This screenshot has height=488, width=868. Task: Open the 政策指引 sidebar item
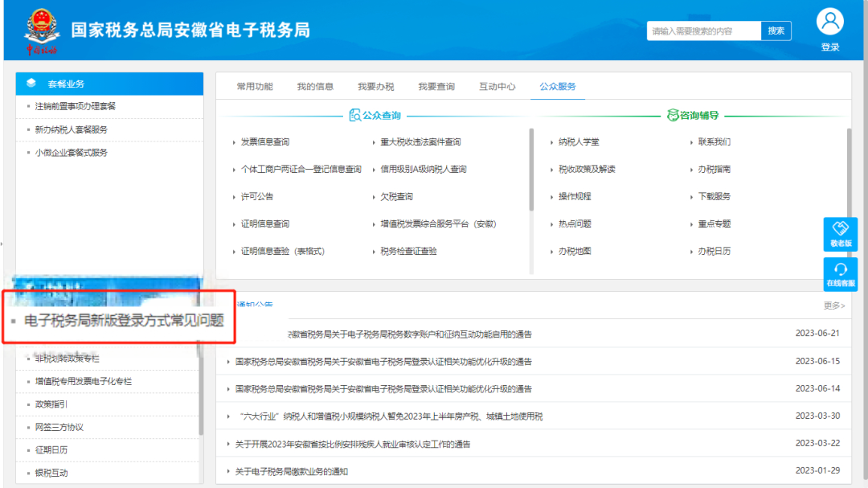click(x=51, y=404)
